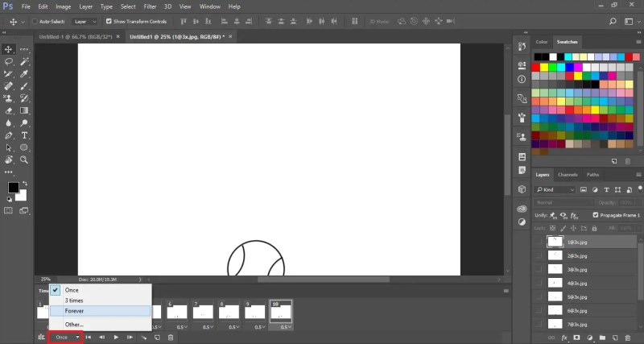Toggle visibility of layer 6@3x.jpg
The height and width of the screenshot is (344, 644).
(x=539, y=311)
